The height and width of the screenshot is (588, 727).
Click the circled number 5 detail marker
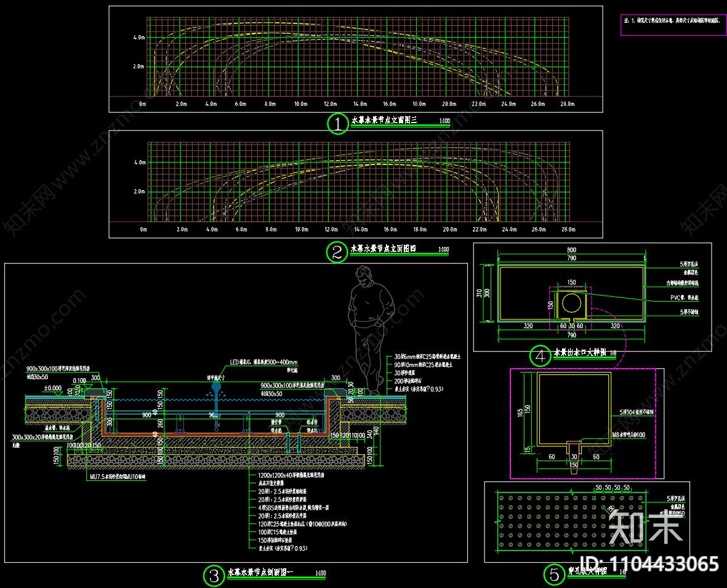(554, 575)
